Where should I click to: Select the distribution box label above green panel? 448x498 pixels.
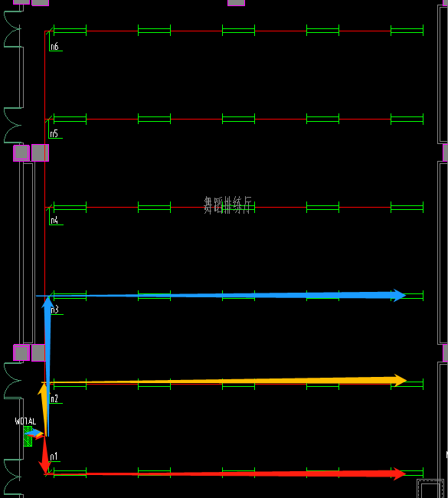coord(25,421)
